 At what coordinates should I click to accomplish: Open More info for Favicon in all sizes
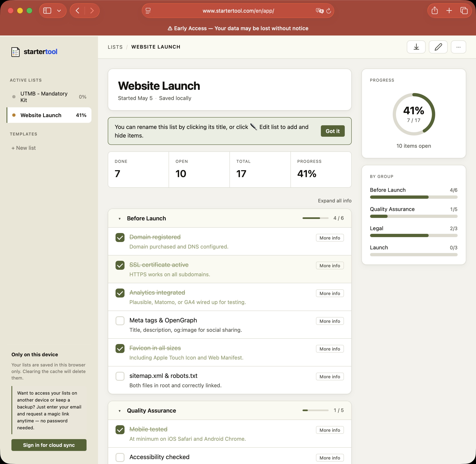coord(330,349)
